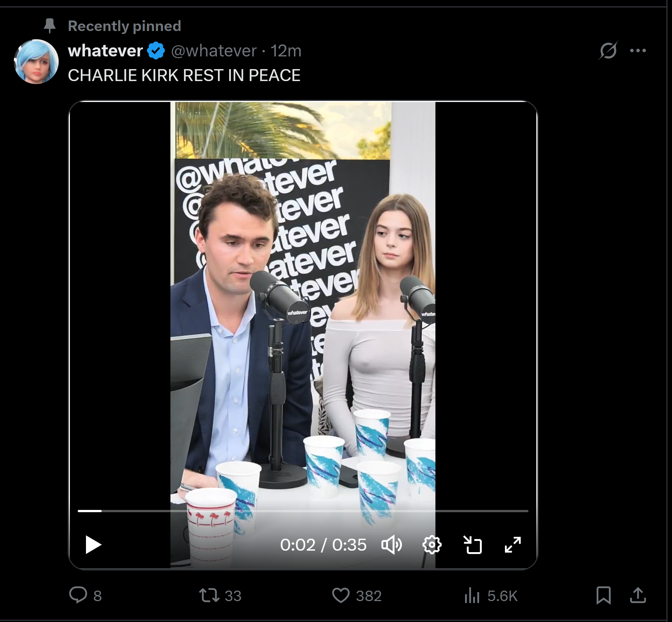Enter fullscreen video mode

[x=512, y=545]
